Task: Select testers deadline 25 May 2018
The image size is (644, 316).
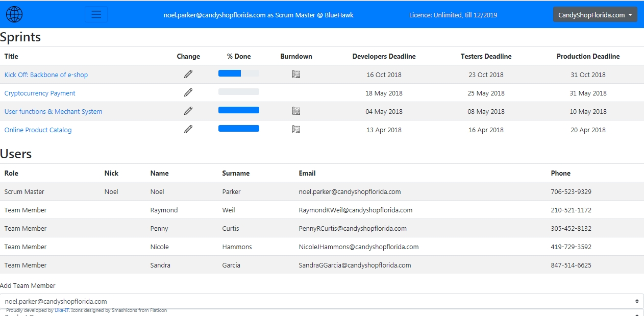Action: pos(486,93)
